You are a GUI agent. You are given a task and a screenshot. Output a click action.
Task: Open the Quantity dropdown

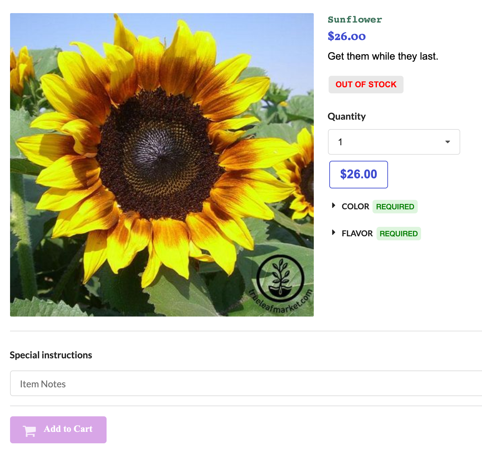tap(394, 142)
